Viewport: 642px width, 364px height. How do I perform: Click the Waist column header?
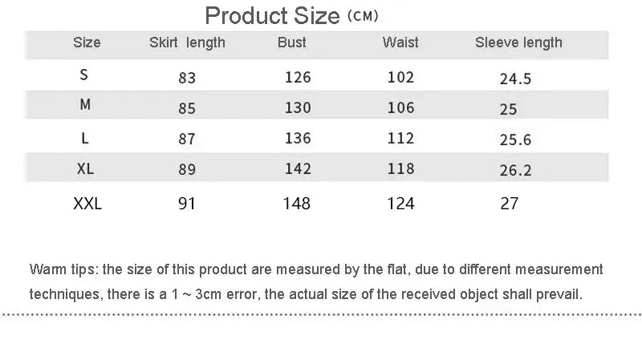coord(400,43)
